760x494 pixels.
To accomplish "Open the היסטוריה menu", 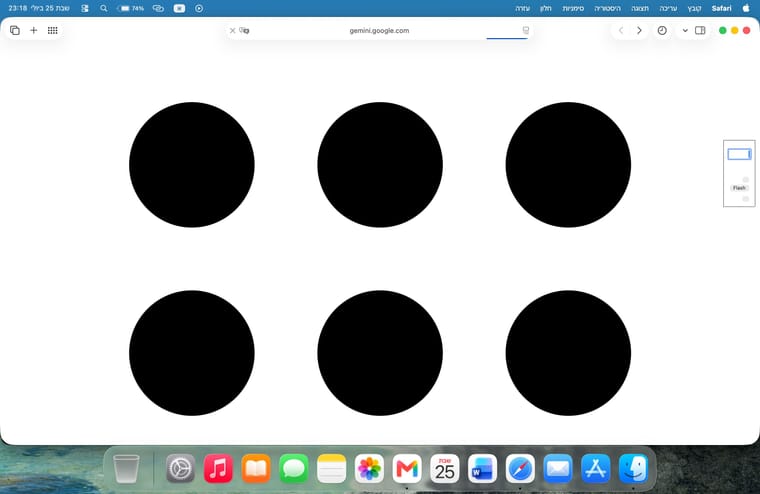I will (x=607, y=8).
